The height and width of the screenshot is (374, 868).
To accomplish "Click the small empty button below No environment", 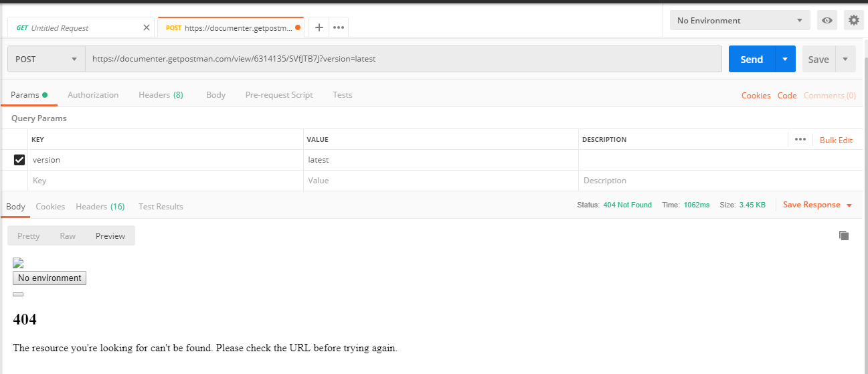I will [18, 294].
